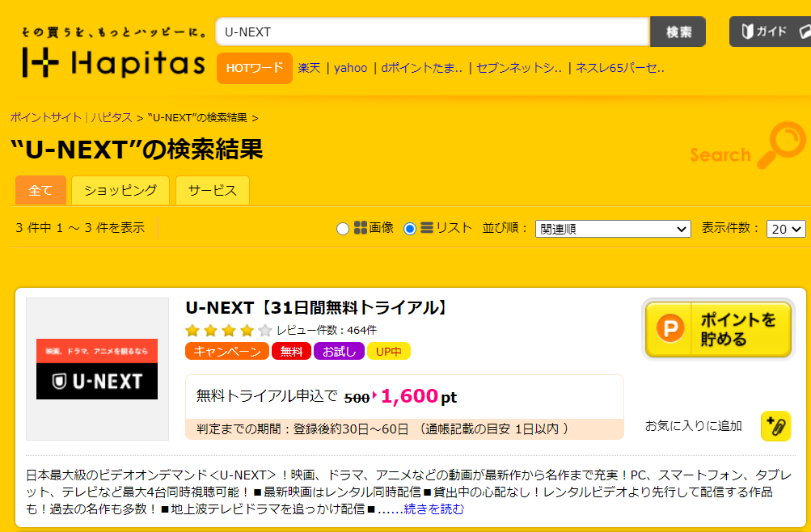This screenshot has height=532, width=811.
Task: Go to ポイントサイト｜ハピタス breadcrumb link
Action: click(71, 117)
